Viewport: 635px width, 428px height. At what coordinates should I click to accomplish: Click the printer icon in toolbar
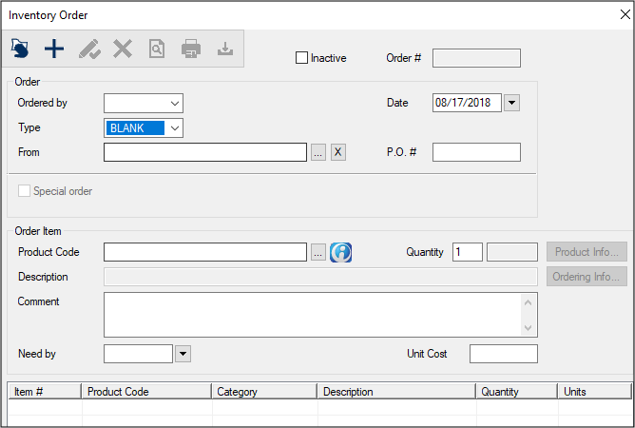pos(191,48)
